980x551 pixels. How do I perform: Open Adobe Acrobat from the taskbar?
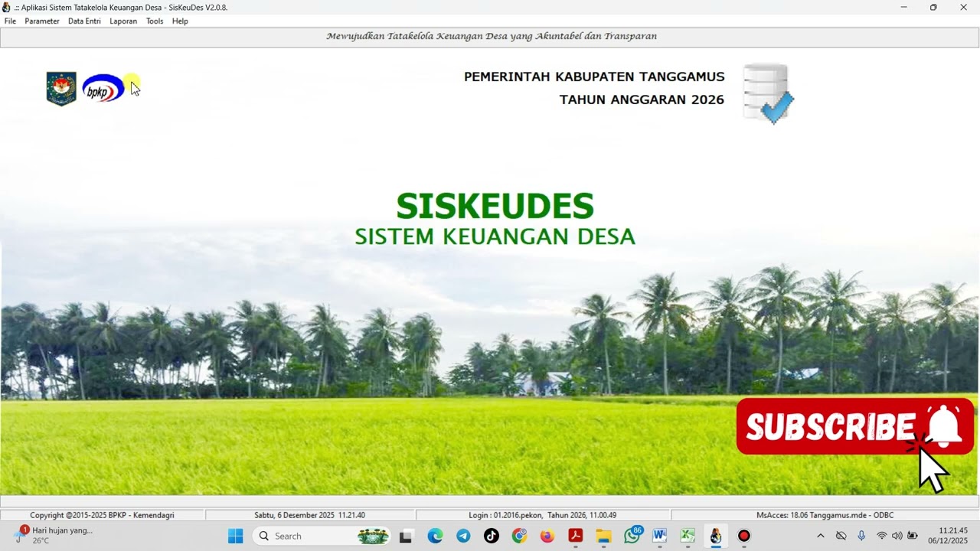[x=576, y=536]
